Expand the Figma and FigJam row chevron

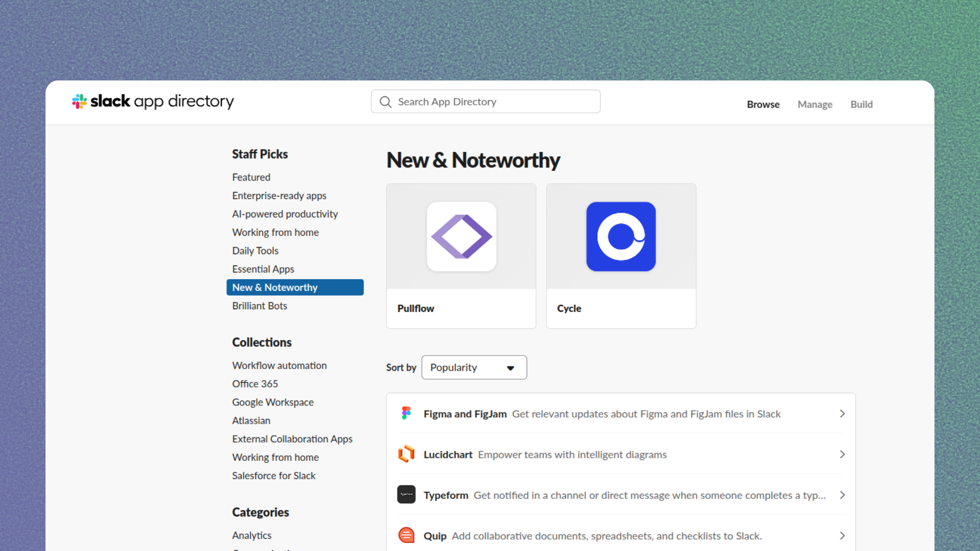point(842,414)
